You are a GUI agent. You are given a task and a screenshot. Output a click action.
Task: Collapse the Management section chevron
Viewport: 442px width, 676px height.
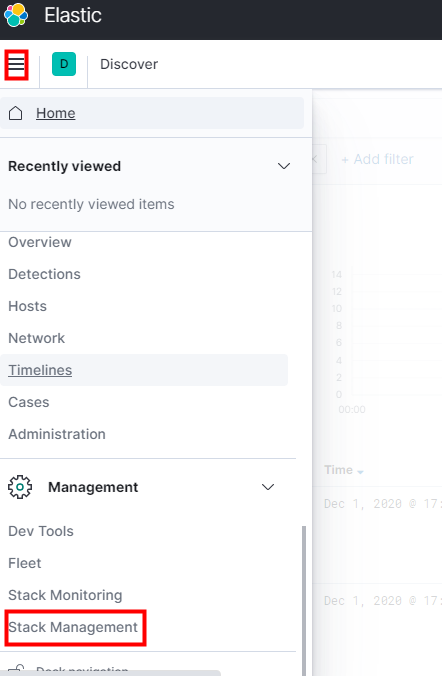point(268,487)
